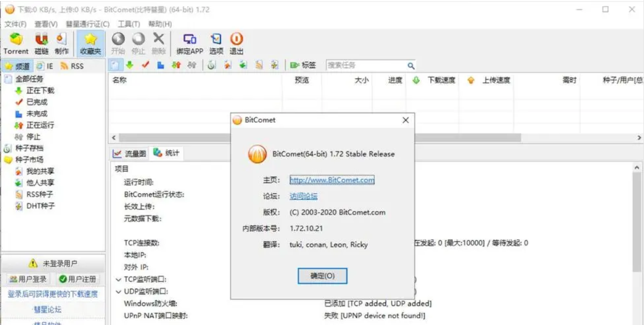Image resolution: width=644 pixels, height=325 pixels.
Task: Click the 开始 start toolbar icon
Action: point(118,43)
